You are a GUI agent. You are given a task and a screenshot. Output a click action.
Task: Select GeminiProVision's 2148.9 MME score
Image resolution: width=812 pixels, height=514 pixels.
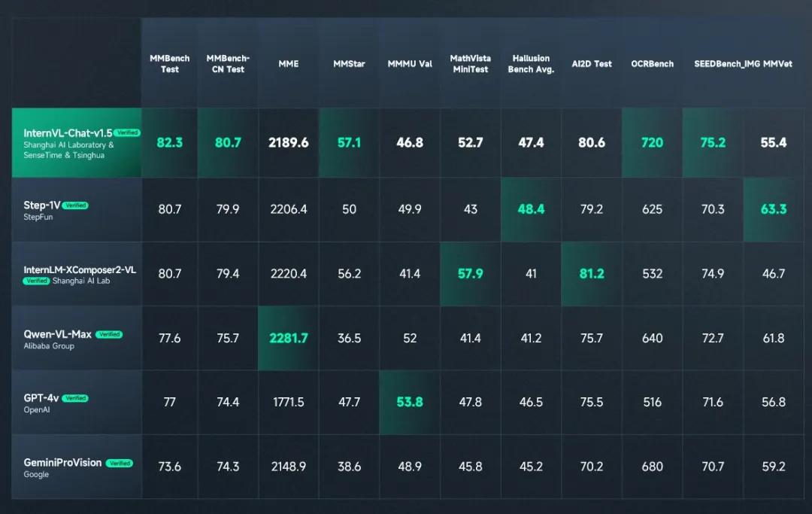tap(289, 467)
